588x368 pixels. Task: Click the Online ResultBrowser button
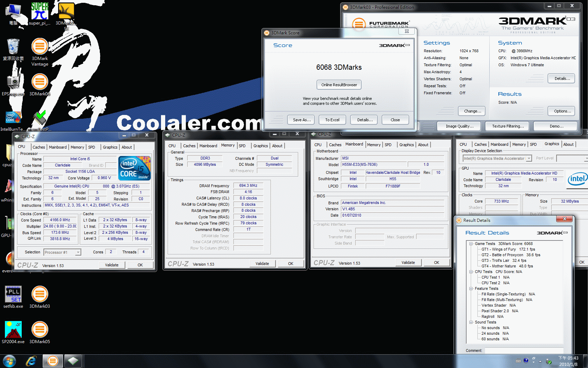click(x=339, y=85)
